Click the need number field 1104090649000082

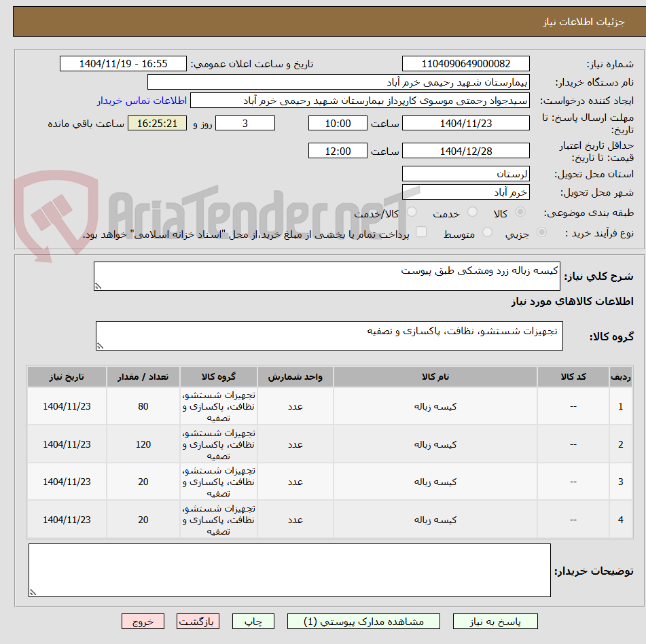(x=465, y=63)
